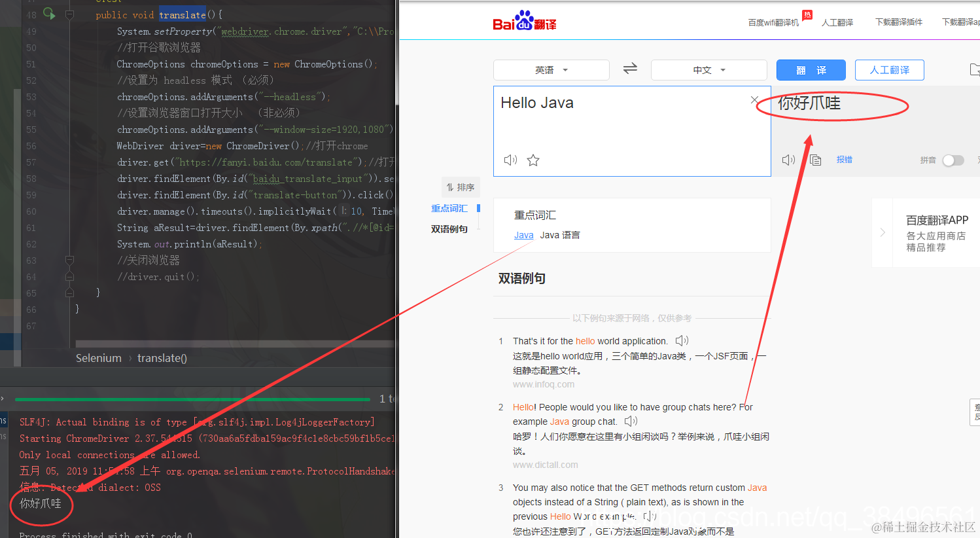
Task: Play audio for example sentence 1
Action: coord(682,340)
